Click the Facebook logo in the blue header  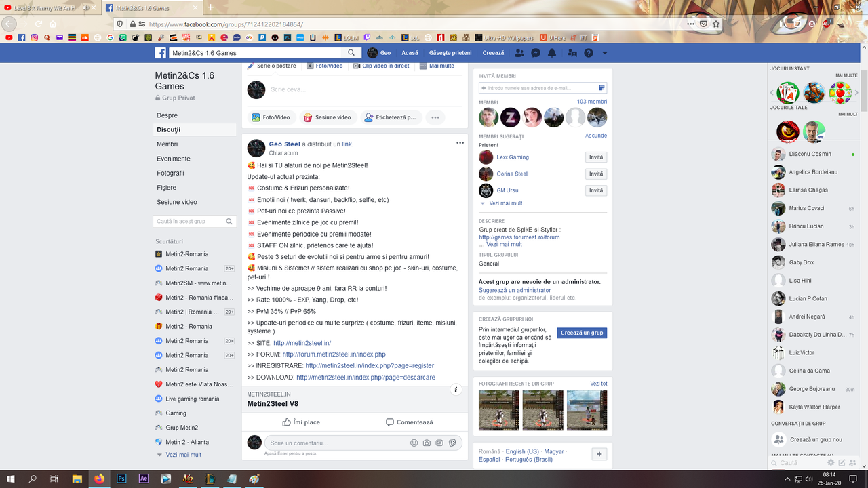tap(161, 53)
